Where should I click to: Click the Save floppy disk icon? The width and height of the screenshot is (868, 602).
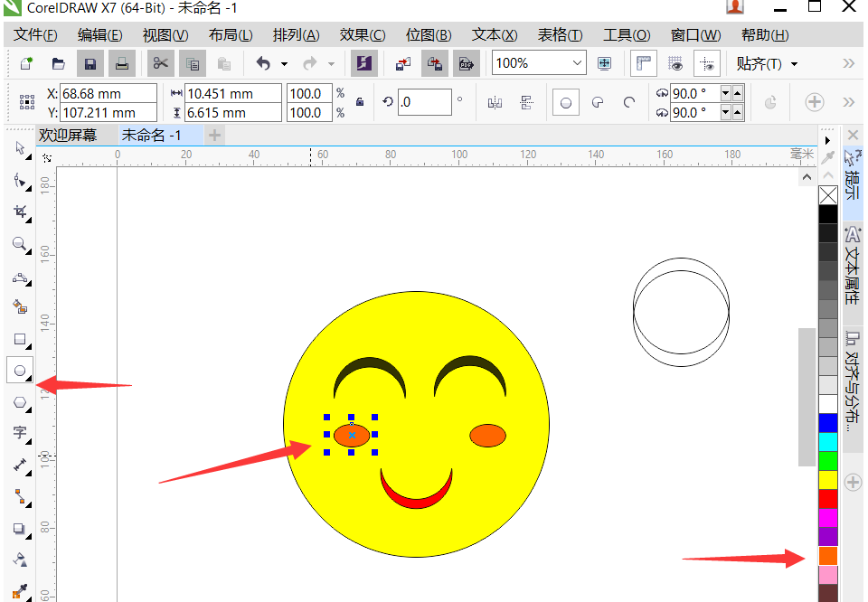89,63
